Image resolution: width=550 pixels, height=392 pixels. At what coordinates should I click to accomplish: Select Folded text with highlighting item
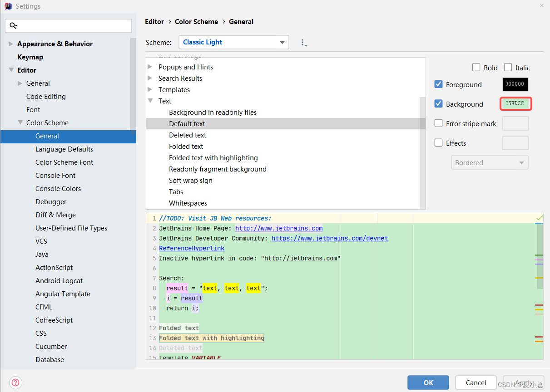213,158
